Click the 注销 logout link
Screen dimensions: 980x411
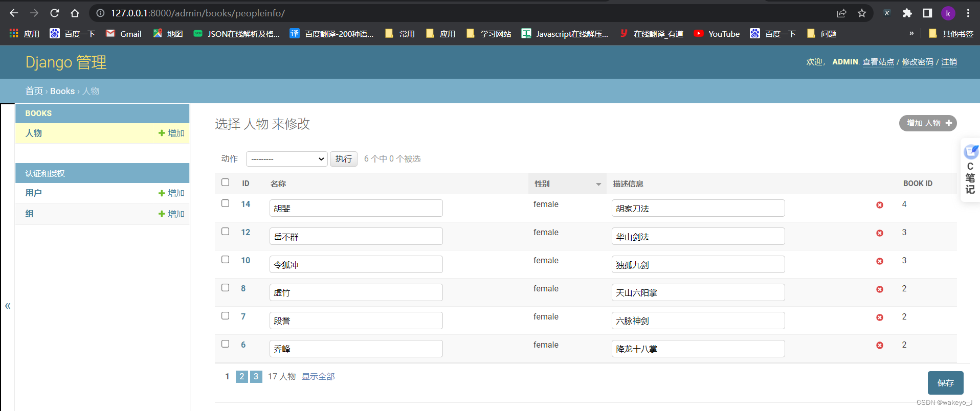click(x=949, y=62)
